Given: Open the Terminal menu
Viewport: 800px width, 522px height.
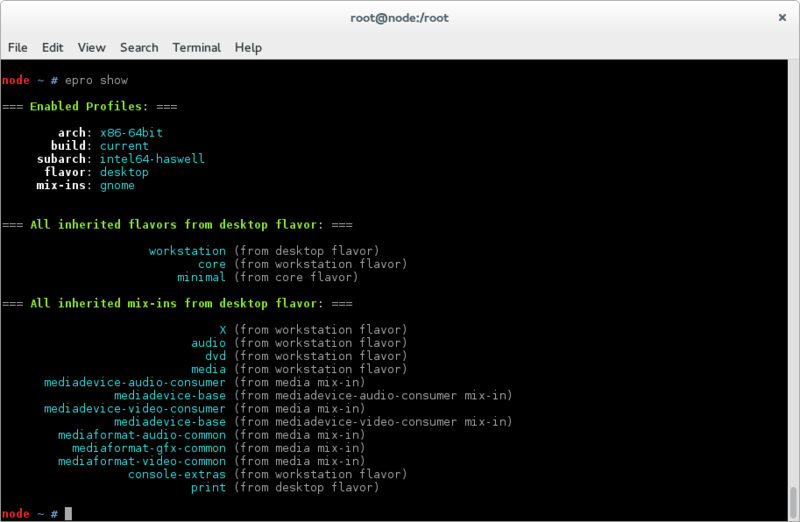Looking at the screenshot, I should pyautogui.click(x=196, y=47).
